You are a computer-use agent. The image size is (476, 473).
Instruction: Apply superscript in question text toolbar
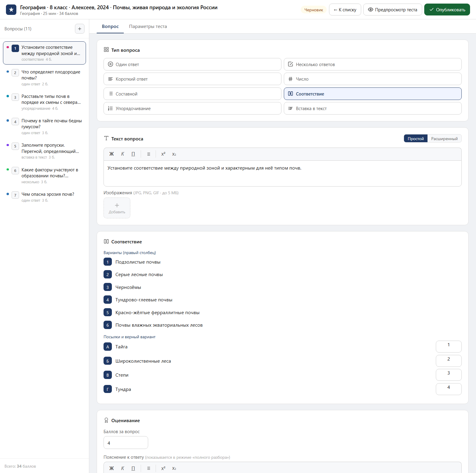[163, 154]
